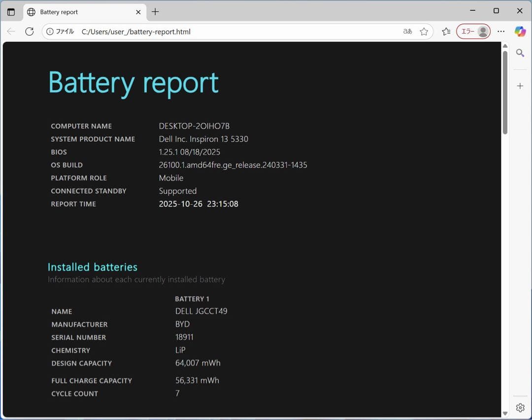Show page translation options
The image size is (532, 420).
coord(407,31)
